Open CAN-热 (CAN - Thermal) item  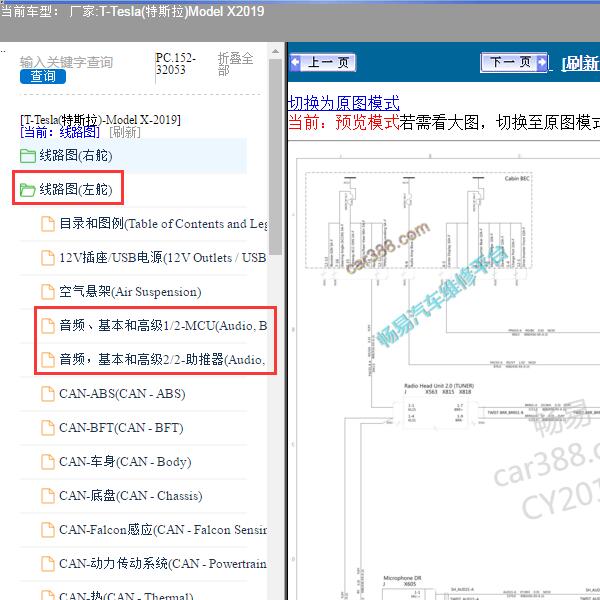point(126,595)
